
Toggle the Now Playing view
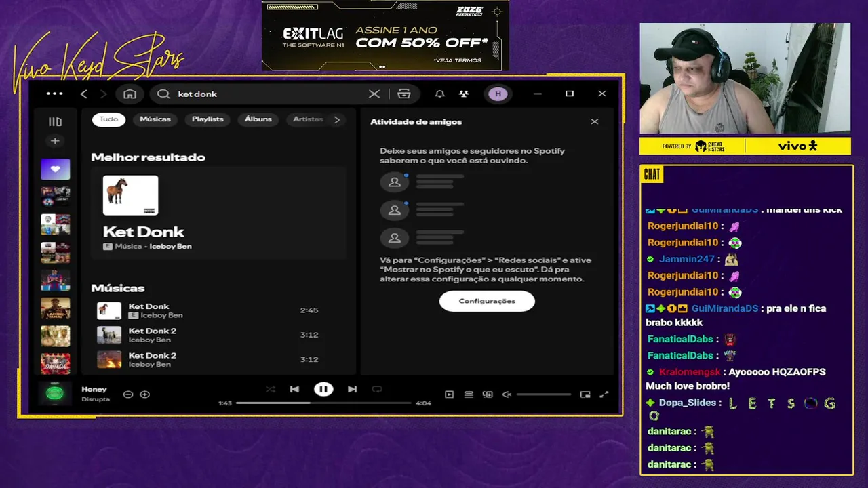coord(449,394)
